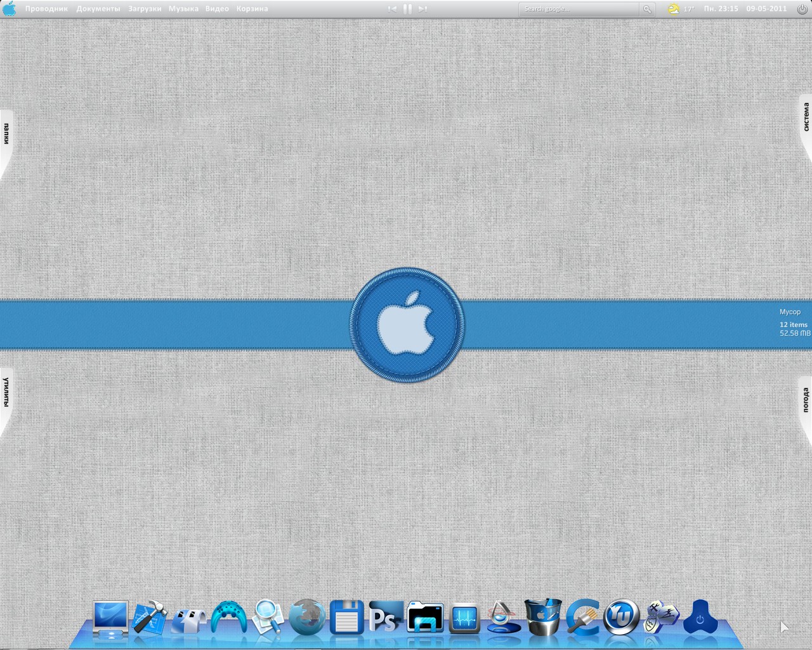Open the Проводник menu item
The height and width of the screenshot is (650, 812).
pyautogui.click(x=46, y=9)
